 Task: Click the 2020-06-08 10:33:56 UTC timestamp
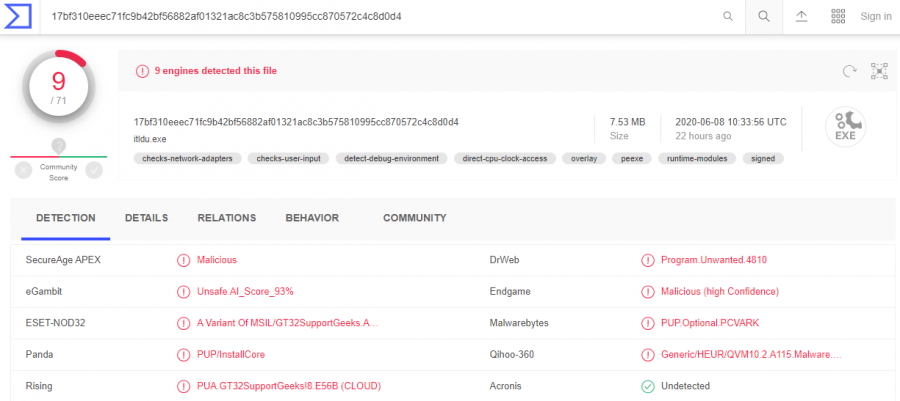pyautogui.click(x=731, y=122)
